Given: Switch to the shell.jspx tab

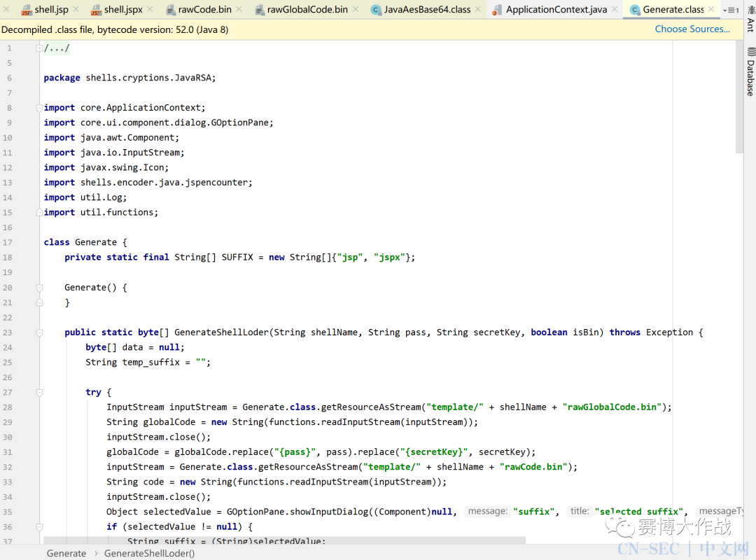Looking at the screenshot, I should (123, 9).
